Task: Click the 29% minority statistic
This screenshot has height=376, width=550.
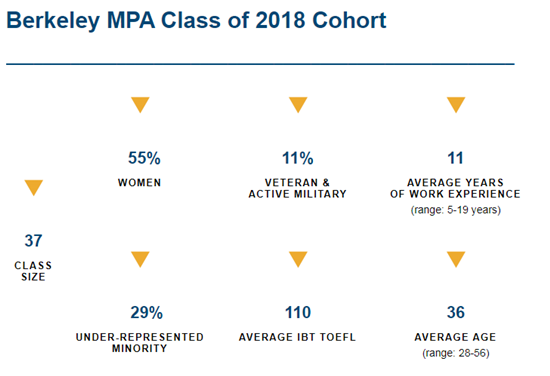Action: [x=147, y=312]
